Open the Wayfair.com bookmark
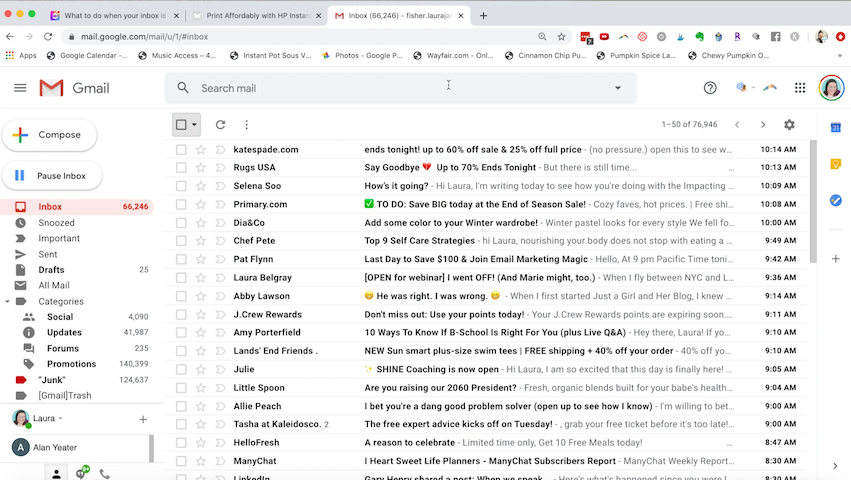This screenshot has height=480, width=851. click(453, 55)
